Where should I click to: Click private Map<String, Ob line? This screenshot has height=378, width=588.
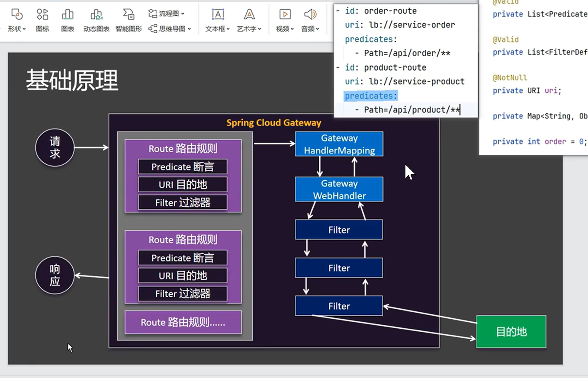[x=540, y=116]
